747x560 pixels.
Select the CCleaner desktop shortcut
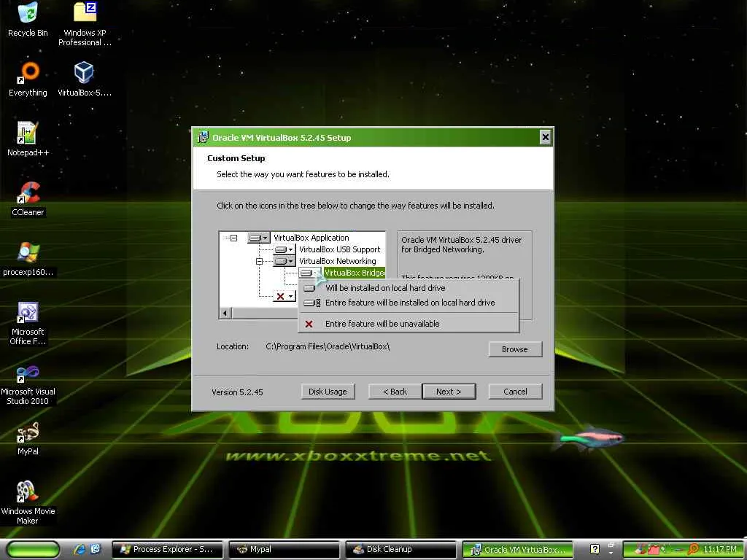(x=28, y=199)
